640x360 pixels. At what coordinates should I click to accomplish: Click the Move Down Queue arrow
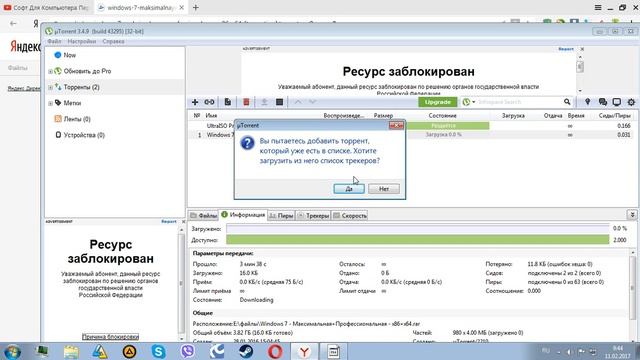point(312,102)
